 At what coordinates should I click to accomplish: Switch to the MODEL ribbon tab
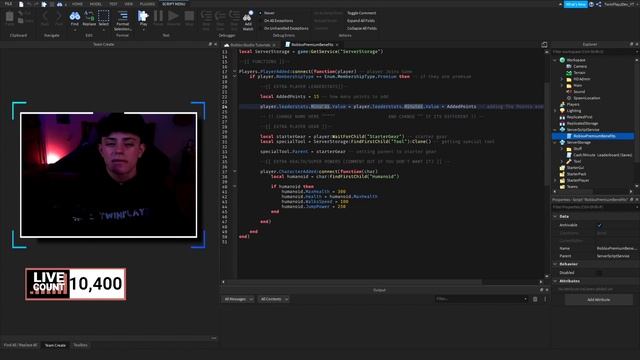[96, 4]
